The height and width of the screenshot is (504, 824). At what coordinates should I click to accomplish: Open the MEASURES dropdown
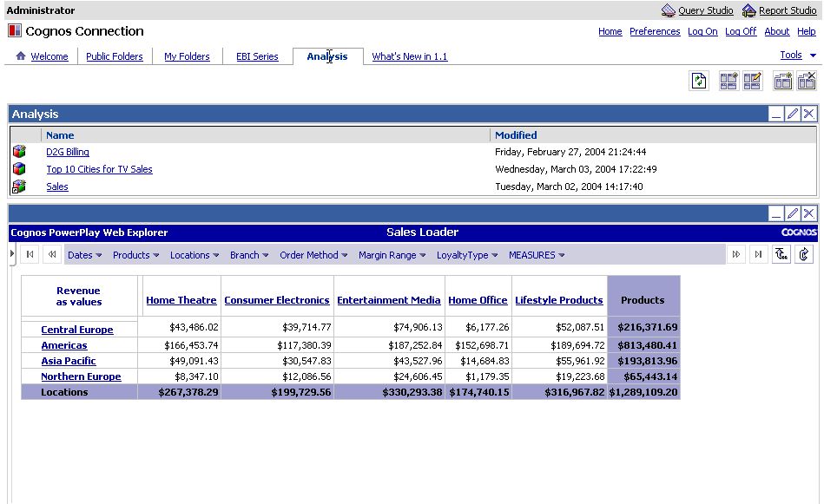tap(537, 255)
